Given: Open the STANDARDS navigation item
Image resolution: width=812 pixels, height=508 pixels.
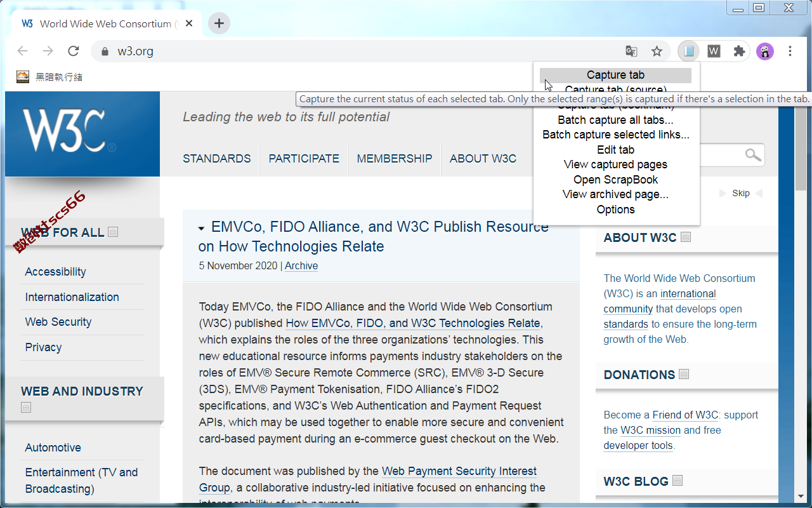Looking at the screenshot, I should coord(217,159).
